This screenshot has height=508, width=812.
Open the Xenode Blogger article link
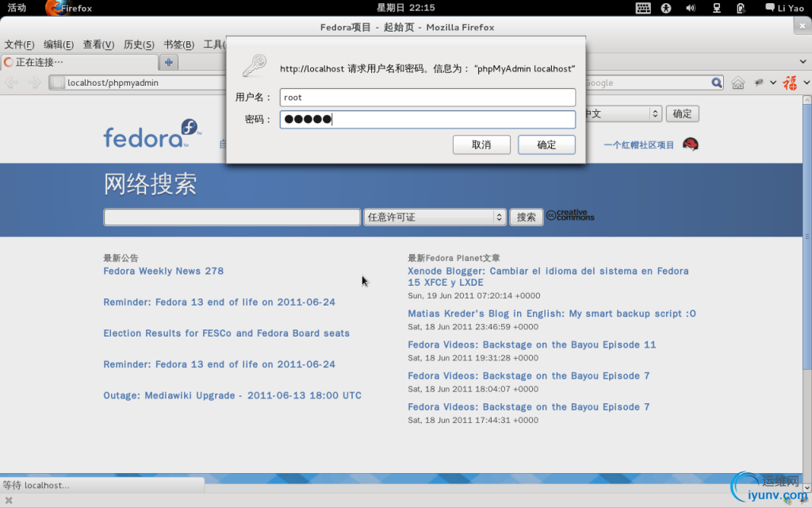pyautogui.click(x=548, y=277)
